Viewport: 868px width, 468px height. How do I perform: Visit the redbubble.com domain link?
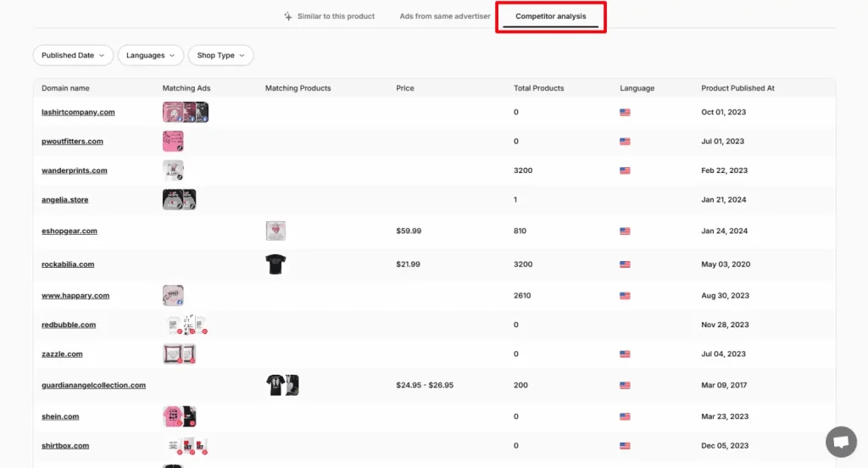click(69, 325)
